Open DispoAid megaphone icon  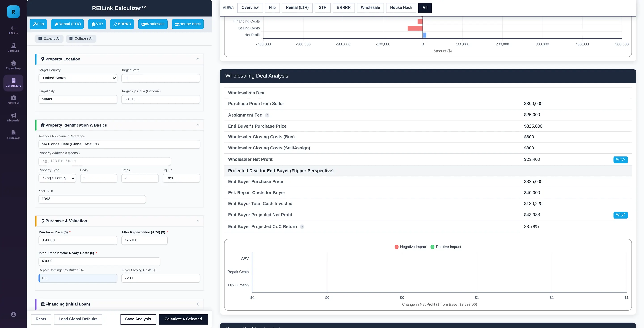click(x=13, y=115)
